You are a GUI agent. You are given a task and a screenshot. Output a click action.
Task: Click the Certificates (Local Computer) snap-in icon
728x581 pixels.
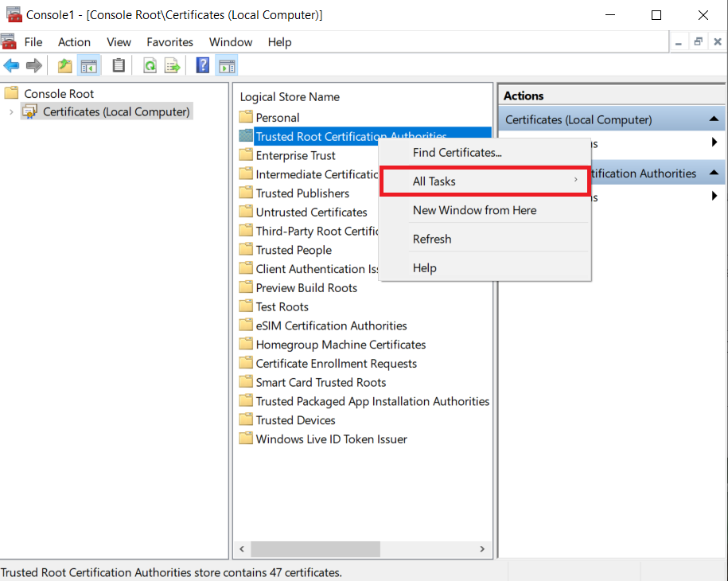pyautogui.click(x=30, y=111)
